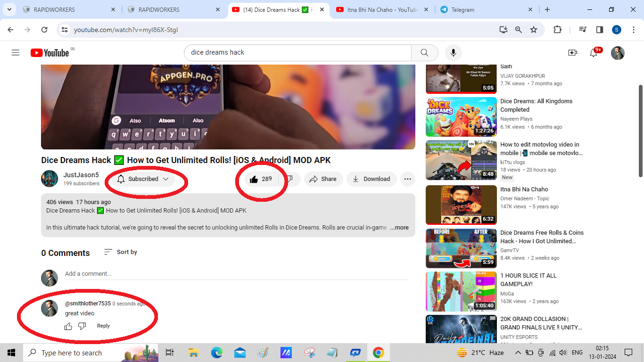644x362 pixels.
Task: Open the Create video camera icon
Action: coord(572,53)
